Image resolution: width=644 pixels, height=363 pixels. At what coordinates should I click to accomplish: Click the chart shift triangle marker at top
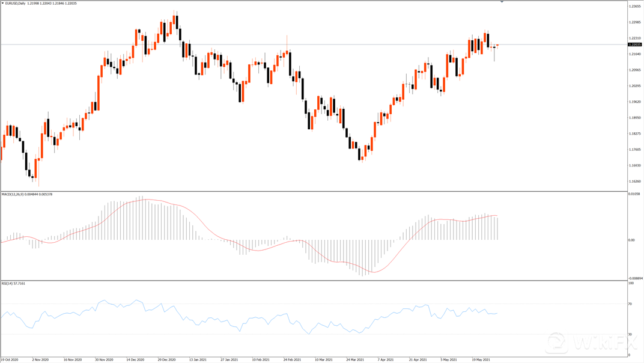[x=502, y=2]
